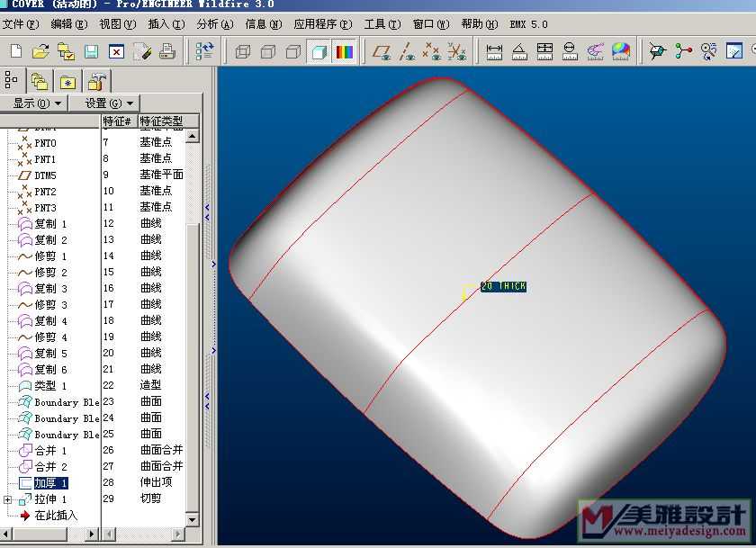The width and height of the screenshot is (756, 548).
Task: Click the angle measurement icon
Action: tap(519, 52)
